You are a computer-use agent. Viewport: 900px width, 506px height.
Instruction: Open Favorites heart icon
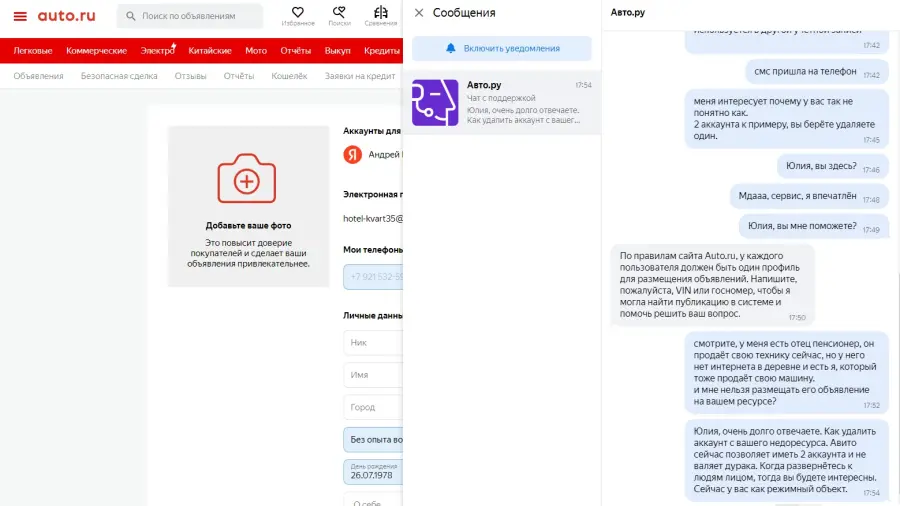tap(297, 12)
